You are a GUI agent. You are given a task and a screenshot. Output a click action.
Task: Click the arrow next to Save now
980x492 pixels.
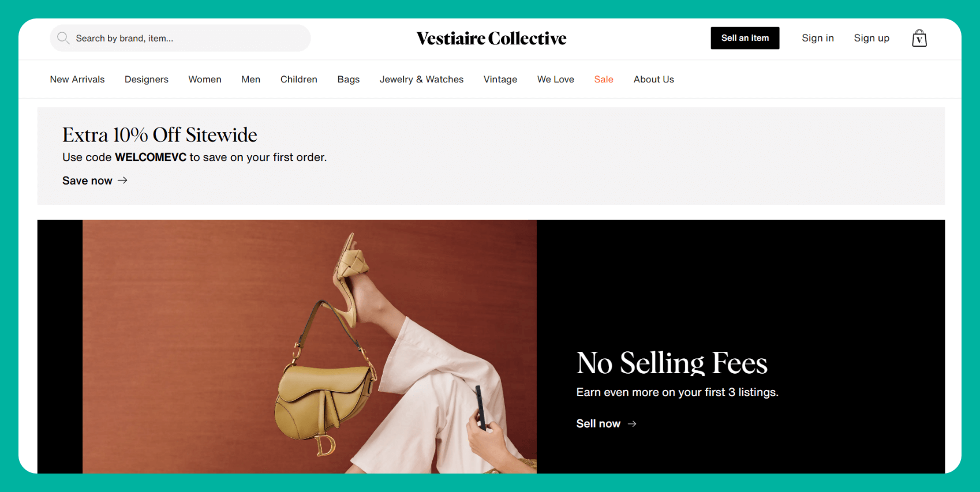pos(122,181)
